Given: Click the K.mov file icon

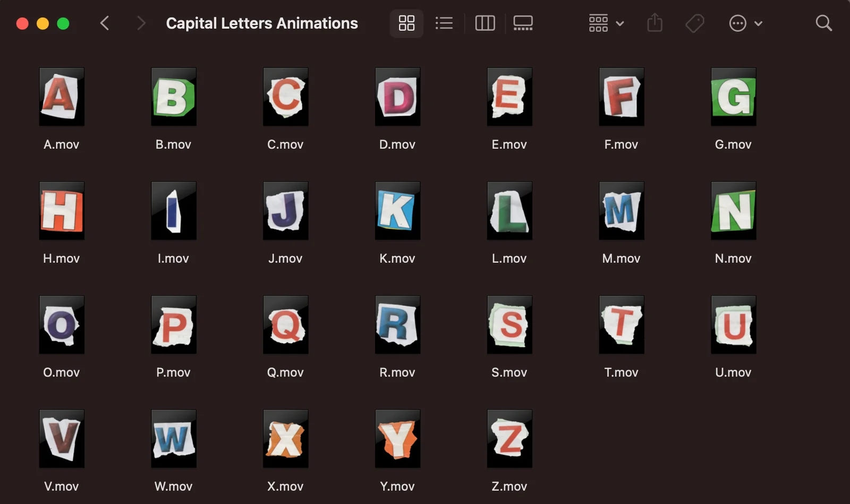Looking at the screenshot, I should 397,211.
